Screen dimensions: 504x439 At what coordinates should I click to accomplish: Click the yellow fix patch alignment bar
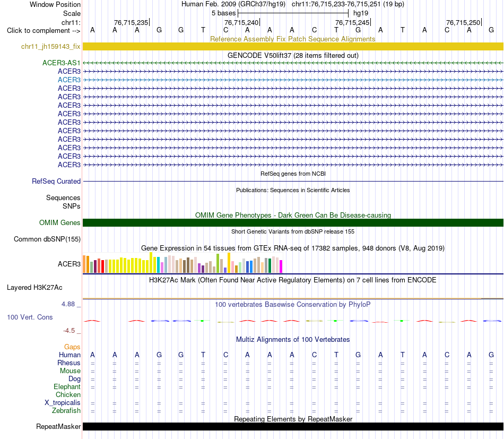click(293, 47)
